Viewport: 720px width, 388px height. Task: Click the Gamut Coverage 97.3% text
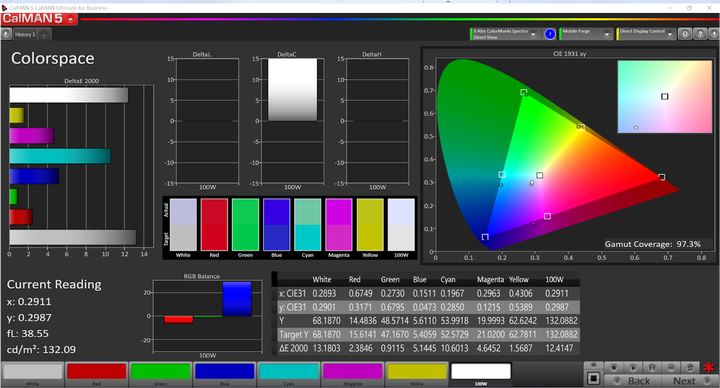[x=652, y=244]
